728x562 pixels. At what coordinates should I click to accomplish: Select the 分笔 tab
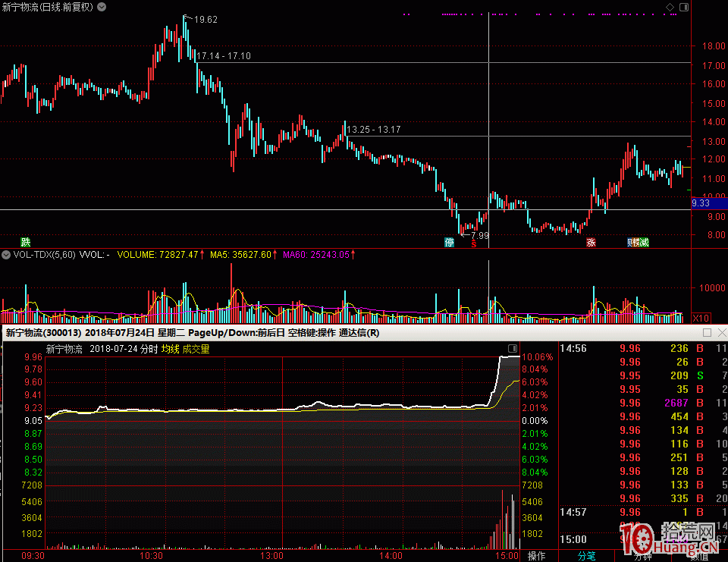pyautogui.click(x=586, y=556)
